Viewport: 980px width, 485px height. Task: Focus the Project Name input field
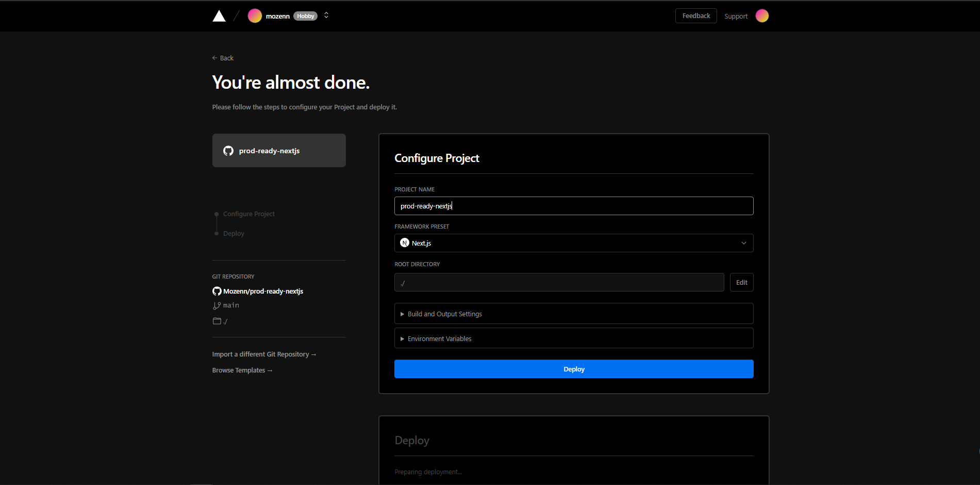[x=574, y=206]
